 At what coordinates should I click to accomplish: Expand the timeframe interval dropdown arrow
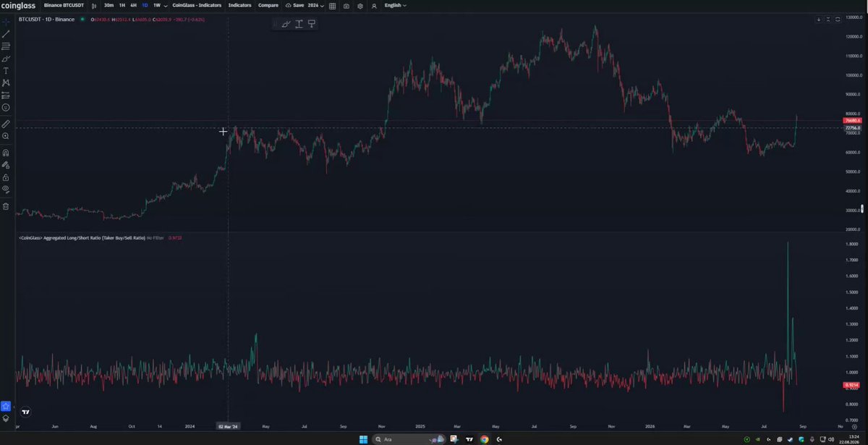[x=166, y=5]
